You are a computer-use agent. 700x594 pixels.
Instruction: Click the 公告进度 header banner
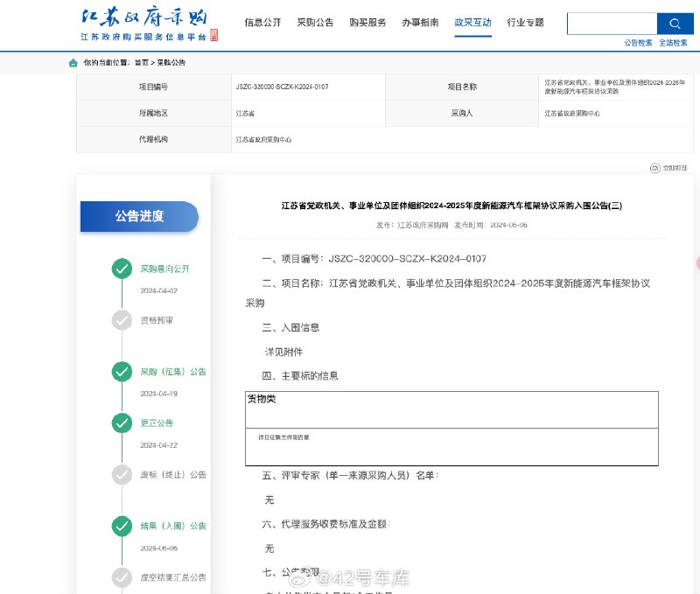click(x=139, y=216)
